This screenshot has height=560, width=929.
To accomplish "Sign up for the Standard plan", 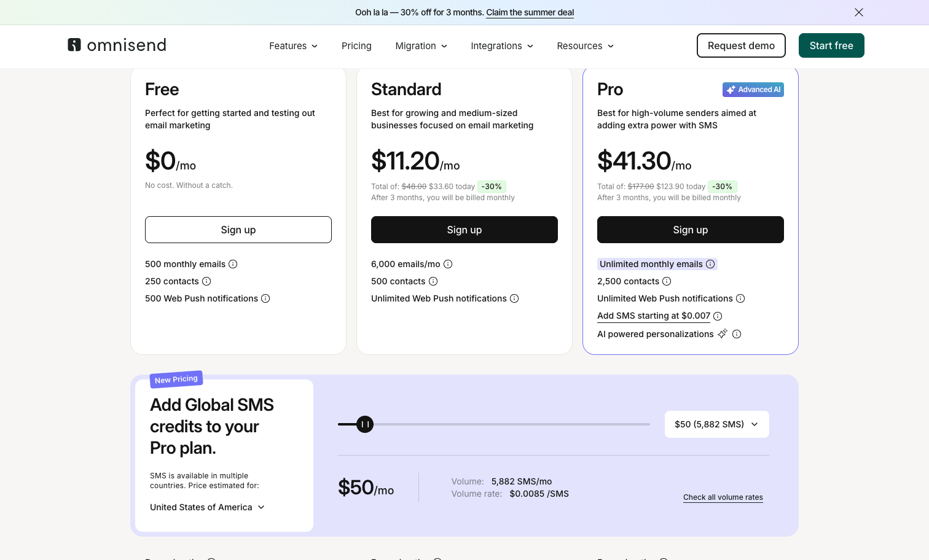I will tap(464, 230).
